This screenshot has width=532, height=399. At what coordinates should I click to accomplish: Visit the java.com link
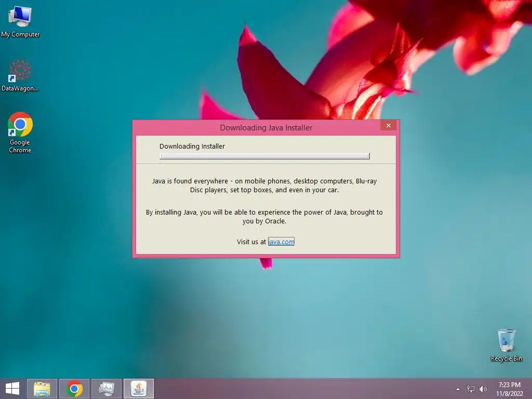pyautogui.click(x=281, y=242)
